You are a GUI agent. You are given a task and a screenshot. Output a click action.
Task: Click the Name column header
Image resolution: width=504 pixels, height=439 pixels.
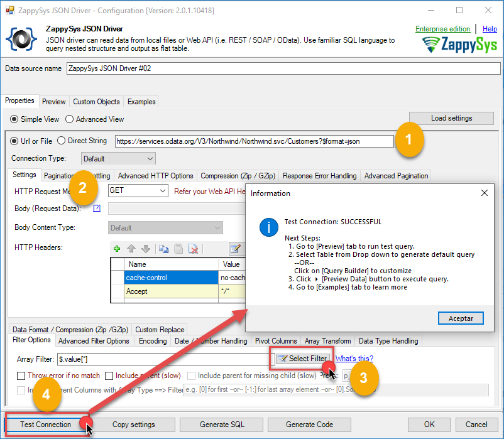tap(171, 264)
